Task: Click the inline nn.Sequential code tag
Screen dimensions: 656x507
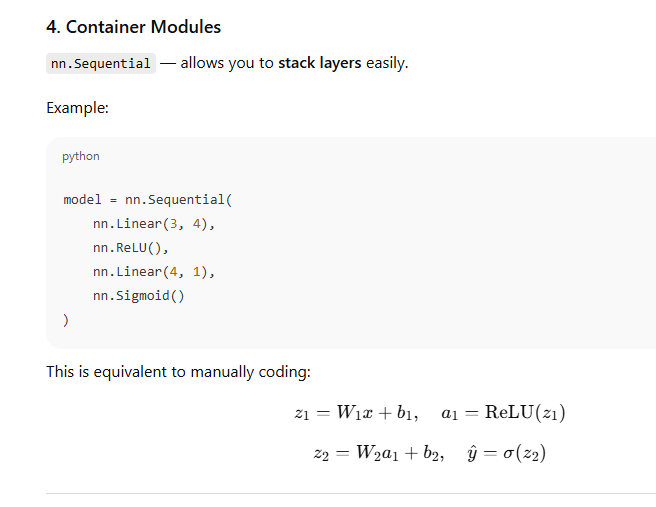Action: click(x=101, y=64)
